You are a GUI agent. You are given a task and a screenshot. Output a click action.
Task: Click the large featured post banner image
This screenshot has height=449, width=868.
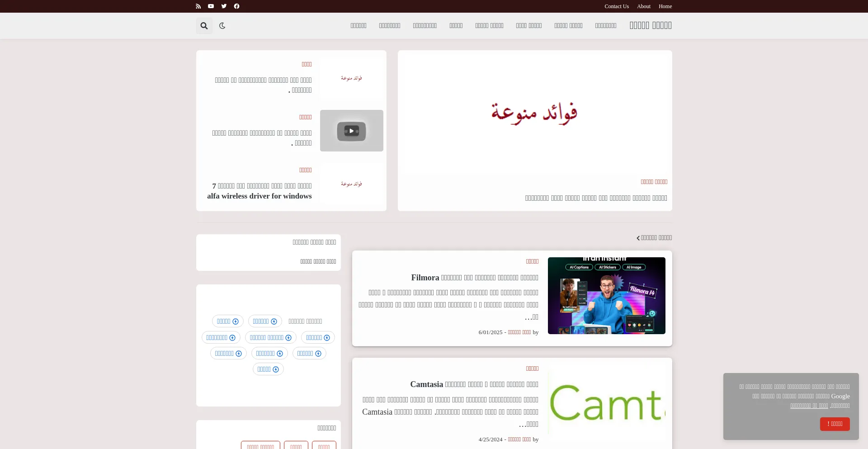(535, 112)
